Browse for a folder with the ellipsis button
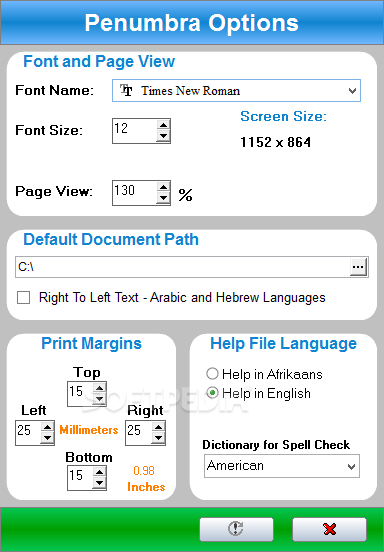Image resolution: width=384 pixels, height=552 pixels. [358, 267]
